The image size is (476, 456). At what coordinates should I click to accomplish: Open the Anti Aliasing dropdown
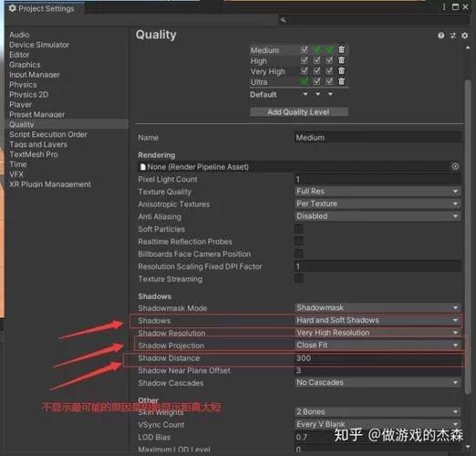[378, 216]
